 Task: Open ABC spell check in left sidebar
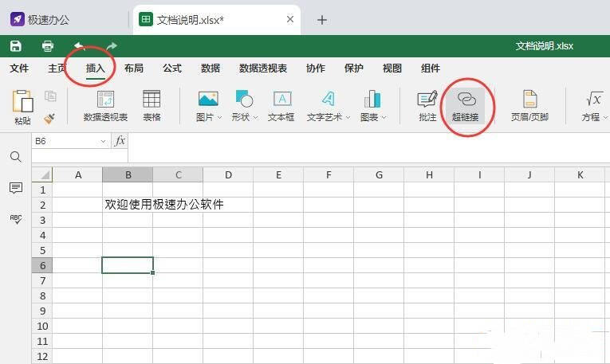pos(16,219)
